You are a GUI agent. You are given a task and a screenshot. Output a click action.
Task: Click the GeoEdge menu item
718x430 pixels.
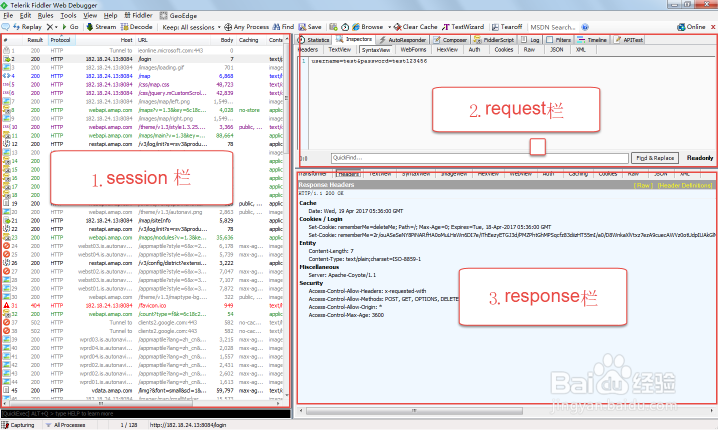point(179,16)
